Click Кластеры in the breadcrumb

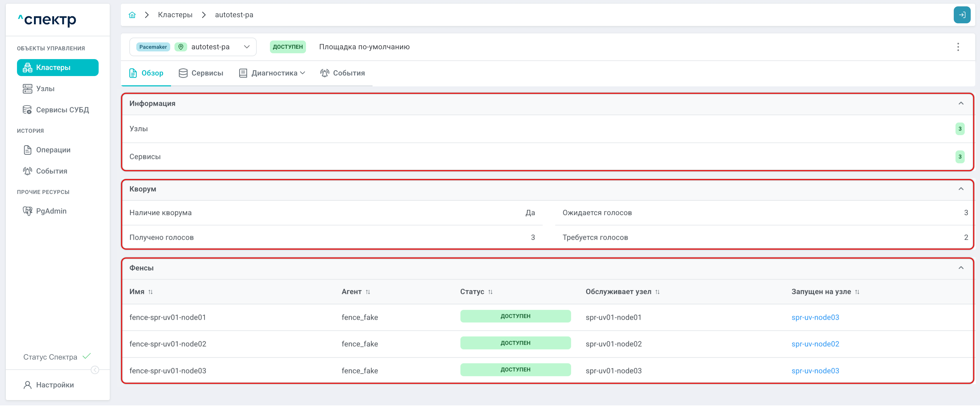(175, 15)
